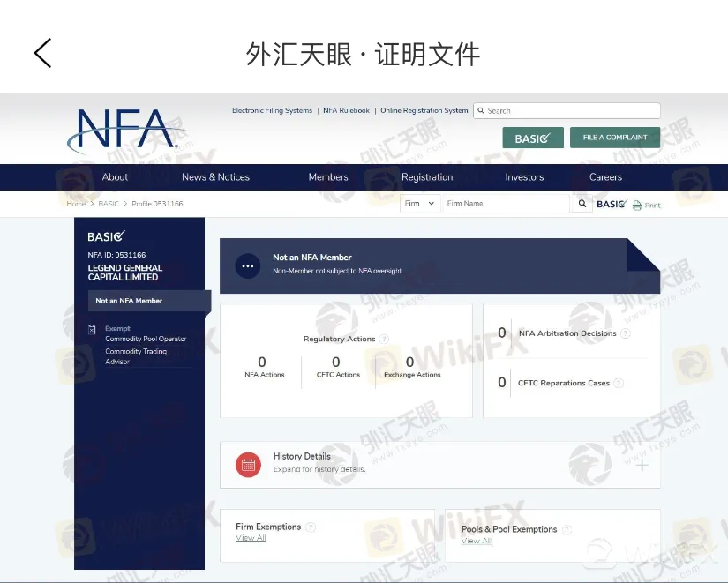Open the Members menu

328,177
